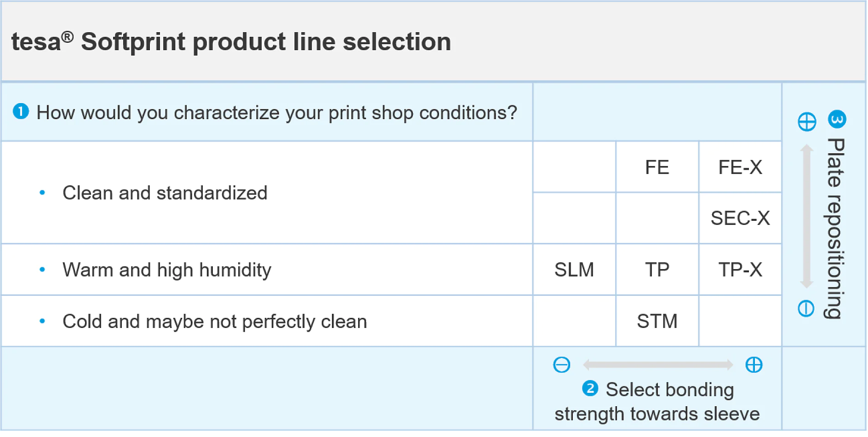Screen dimensions: 868x437
Task: Select the TP product cell
Action: tap(657, 270)
